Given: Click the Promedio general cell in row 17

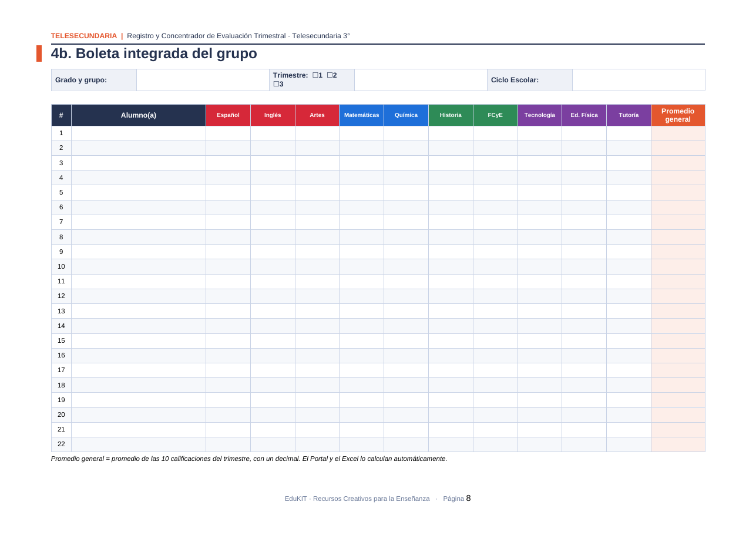Looking at the screenshot, I should point(678,370).
